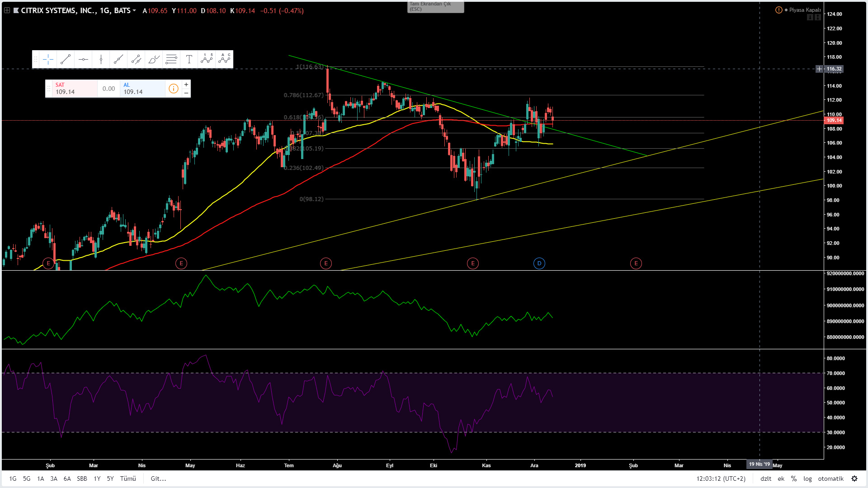This screenshot has width=868, height=488.
Task: Select the text annotation tool
Action: point(189,59)
